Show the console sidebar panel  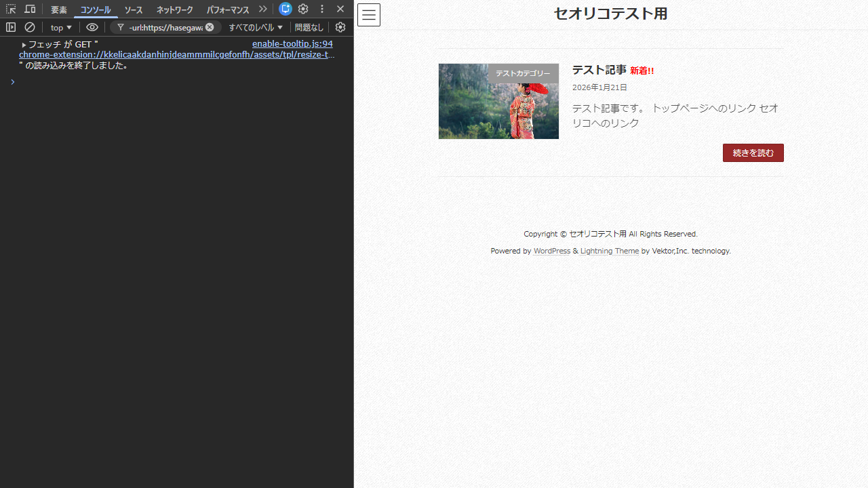tap(11, 27)
